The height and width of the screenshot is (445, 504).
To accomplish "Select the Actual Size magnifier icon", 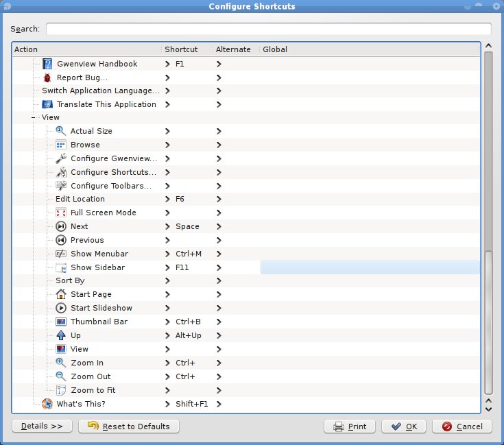I will click(x=61, y=131).
